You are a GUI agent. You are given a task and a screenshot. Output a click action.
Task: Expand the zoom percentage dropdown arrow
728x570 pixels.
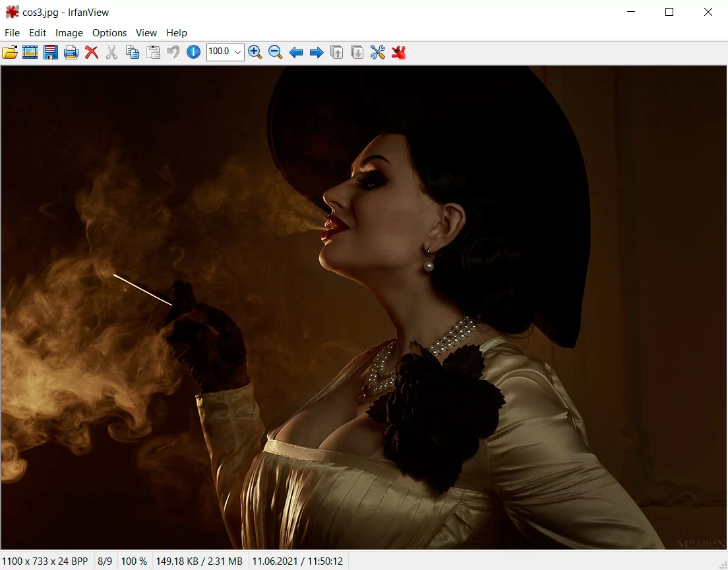[237, 52]
